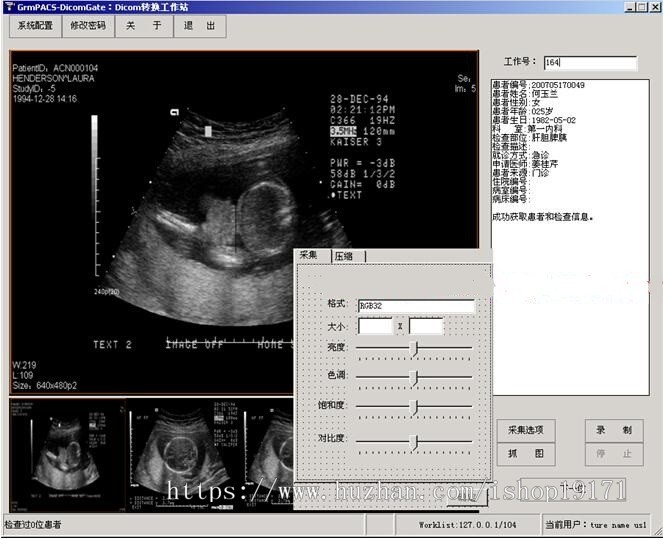
Task: Click the 亮度 brightness slider handle
Action: pos(414,348)
